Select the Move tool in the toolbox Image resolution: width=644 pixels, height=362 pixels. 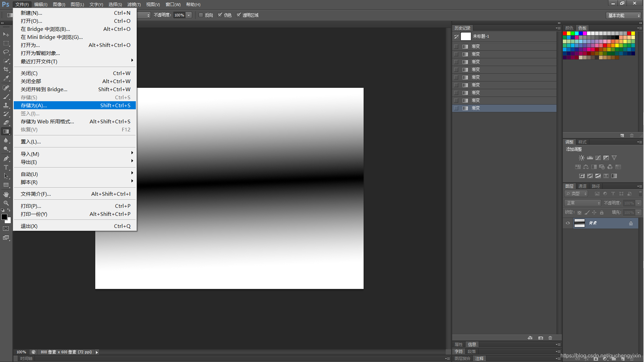tap(6, 35)
